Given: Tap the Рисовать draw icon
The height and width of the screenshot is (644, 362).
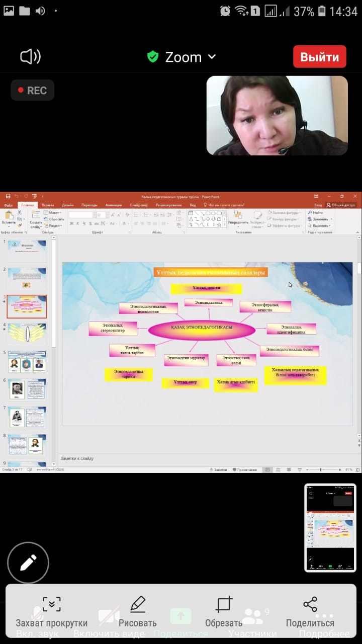Looking at the screenshot, I should click(x=138, y=604).
